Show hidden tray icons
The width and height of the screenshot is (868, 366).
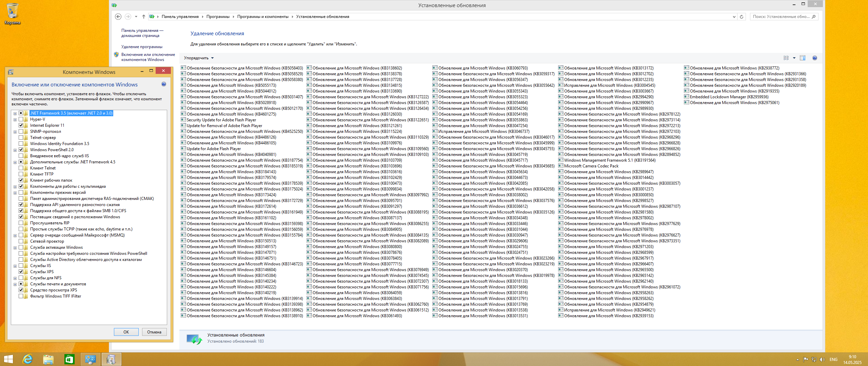(797, 360)
